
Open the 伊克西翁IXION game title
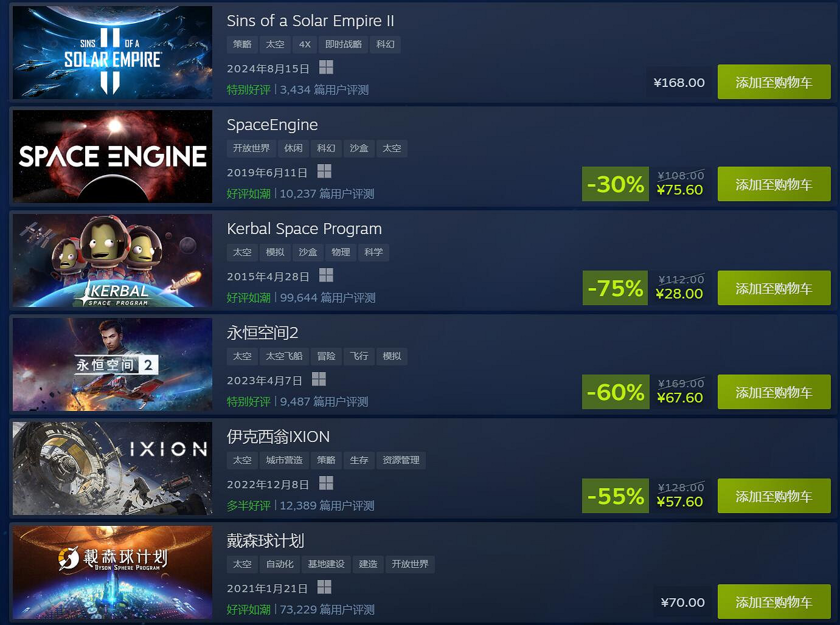pos(278,437)
